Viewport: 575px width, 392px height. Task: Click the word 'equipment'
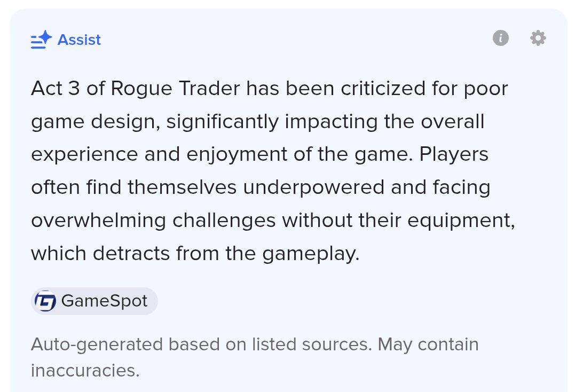[461, 221]
